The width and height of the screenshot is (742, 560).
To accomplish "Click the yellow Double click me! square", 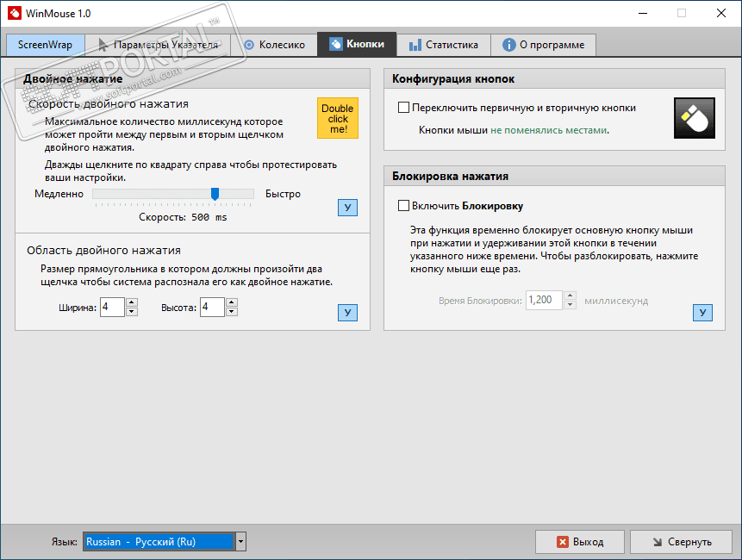I will pos(338,118).
